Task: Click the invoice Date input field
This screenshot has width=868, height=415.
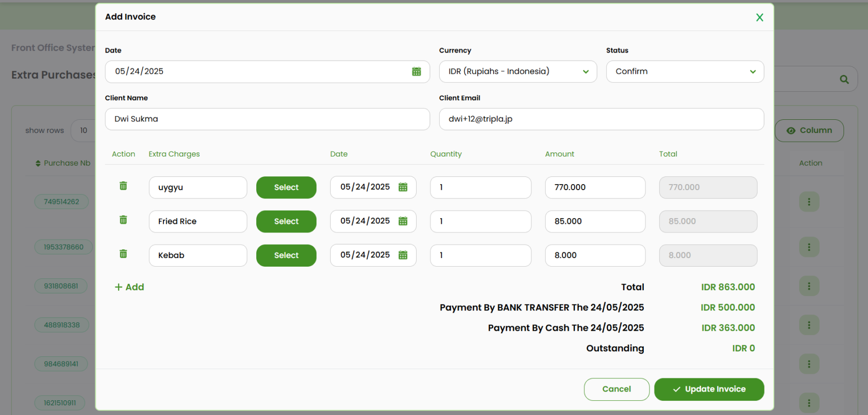Action: point(267,71)
